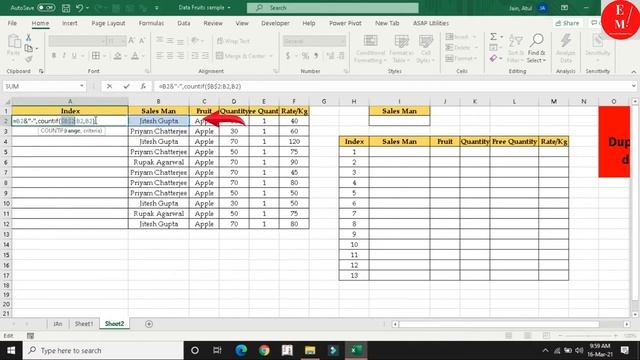The height and width of the screenshot is (360, 640).
Task: Open the Number Format dropdown
Action: tap(342, 41)
